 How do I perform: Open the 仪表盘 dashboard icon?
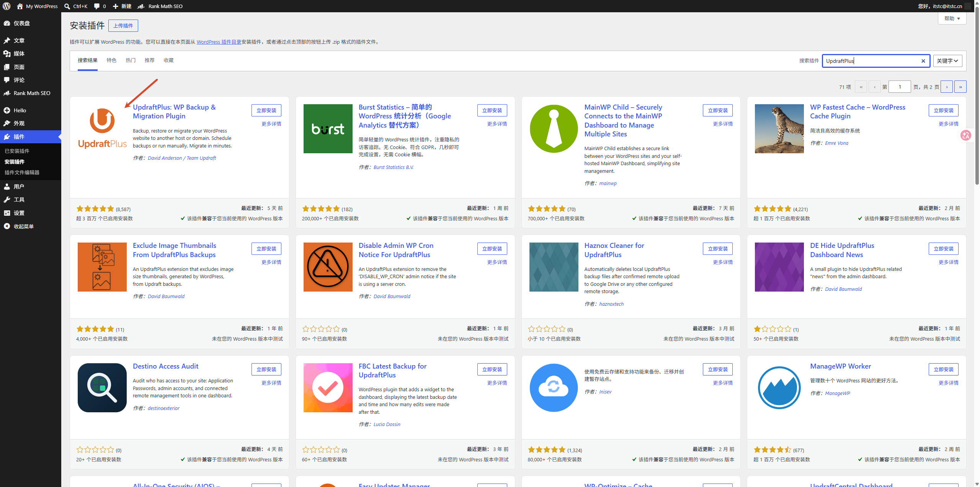7,23
